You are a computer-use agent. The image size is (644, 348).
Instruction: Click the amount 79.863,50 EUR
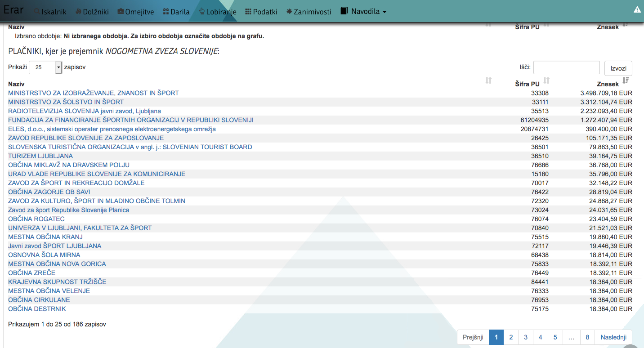pyautogui.click(x=611, y=147)
